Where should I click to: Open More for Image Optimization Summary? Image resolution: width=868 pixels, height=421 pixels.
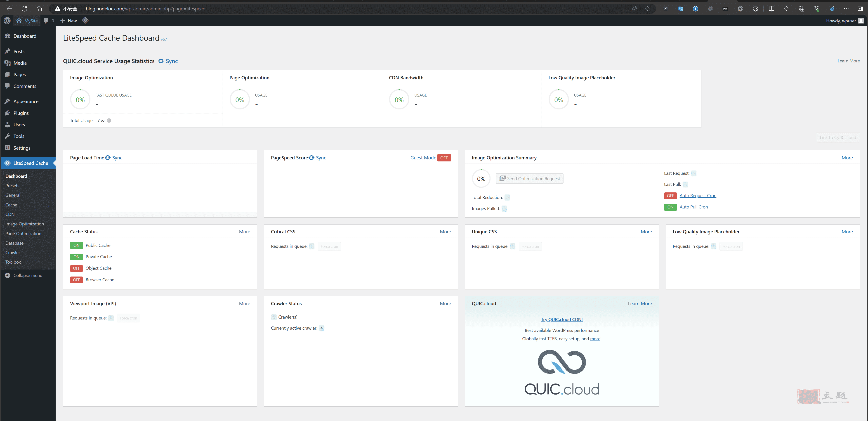[x=847, y=158]
